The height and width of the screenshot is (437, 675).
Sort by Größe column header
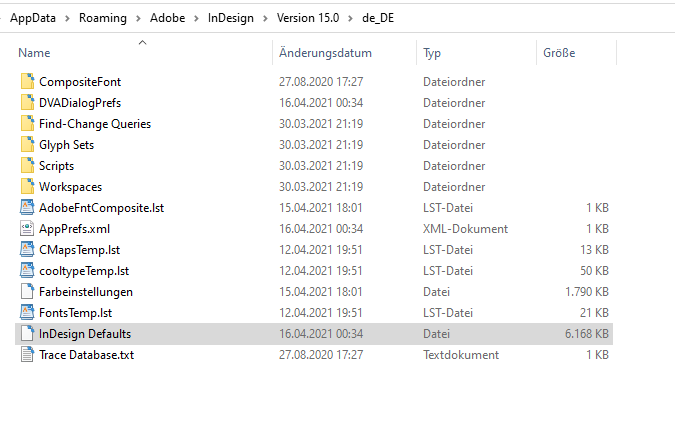click(559, 53)
